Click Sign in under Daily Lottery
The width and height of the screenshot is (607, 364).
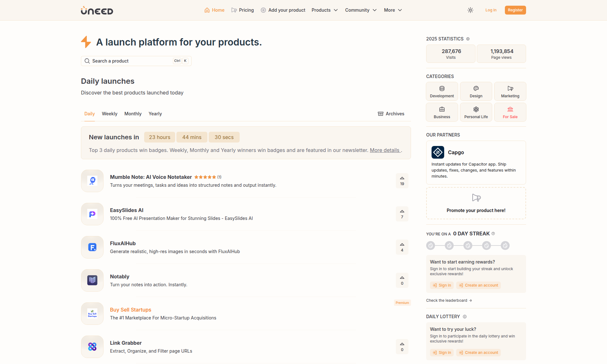pos(442,353)
